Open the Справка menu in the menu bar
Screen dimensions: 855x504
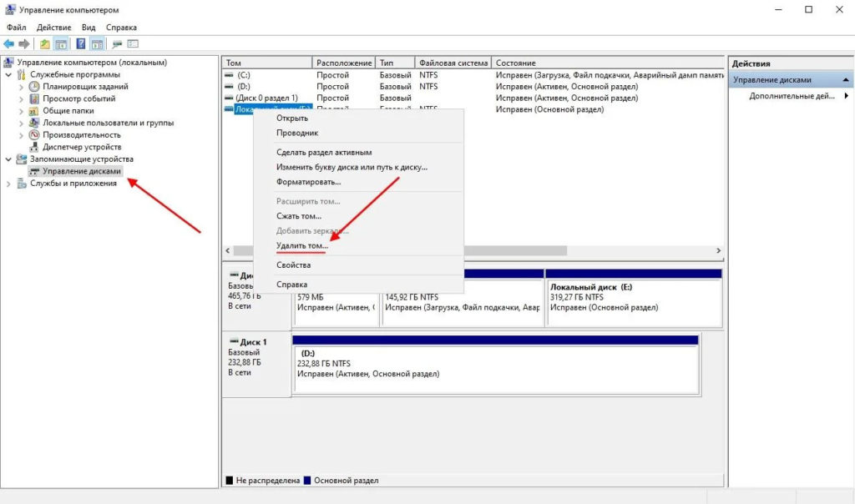coord(121,28)
